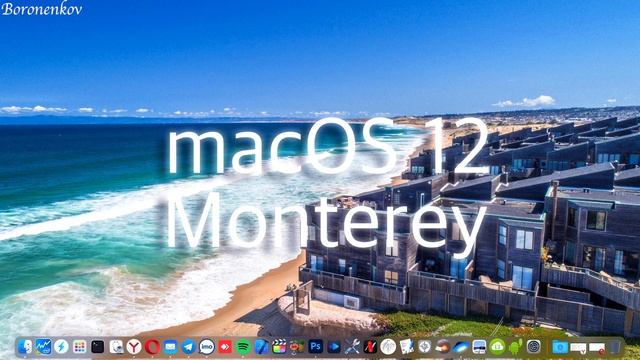
Task: Launch the Terminal app in the Dock
Action: pos(98,347)
